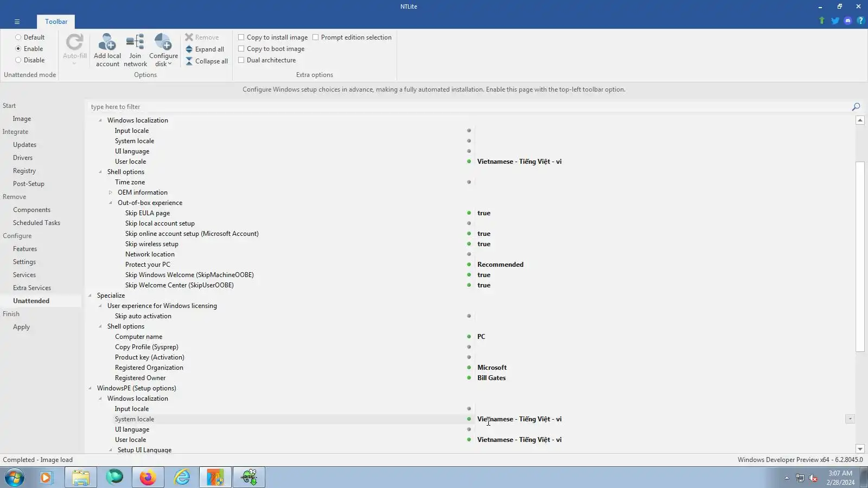Click the magnifier search icon in filter bar
The width and height of the screenshot is (868, 488).
pyautogui.click(x=856, y=107)
